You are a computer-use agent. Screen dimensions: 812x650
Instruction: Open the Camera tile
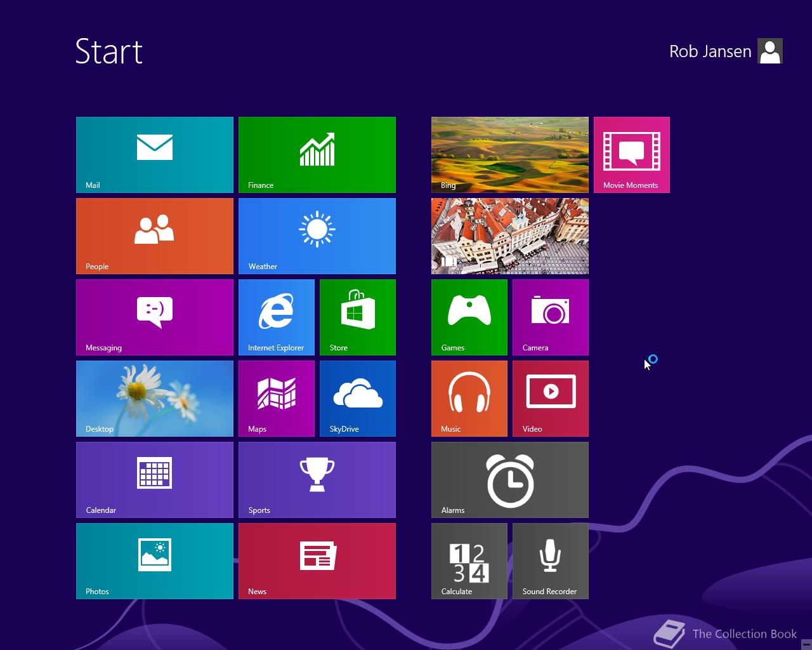point(551,317)
